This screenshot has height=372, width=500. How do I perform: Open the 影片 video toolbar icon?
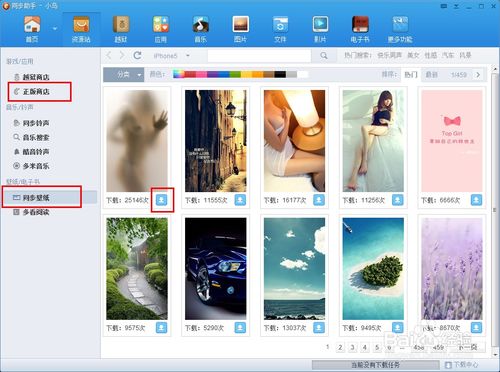(x=320, y=29)
